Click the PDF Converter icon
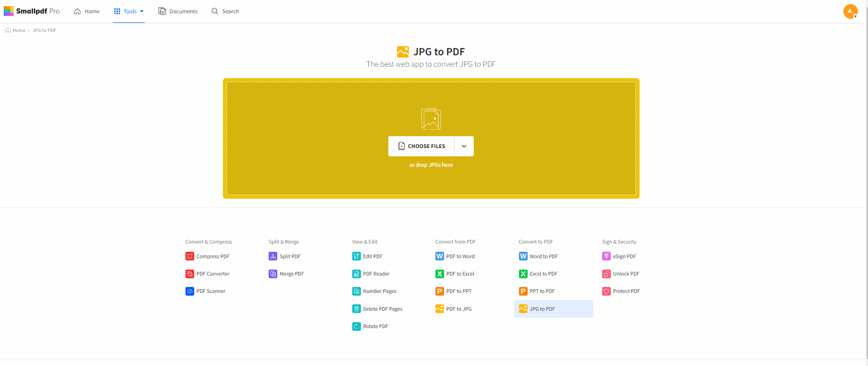Screen dimensions: 868x366 190,274
